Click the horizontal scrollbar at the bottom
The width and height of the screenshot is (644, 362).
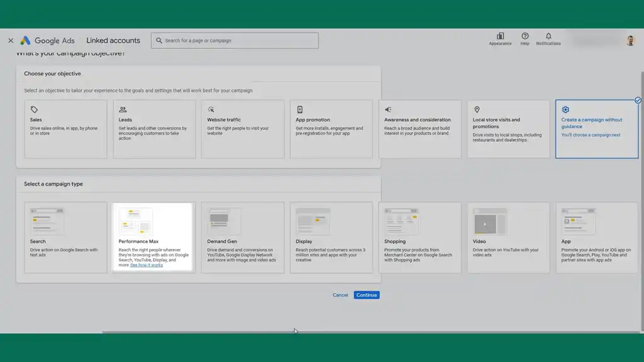coord(372,332)
